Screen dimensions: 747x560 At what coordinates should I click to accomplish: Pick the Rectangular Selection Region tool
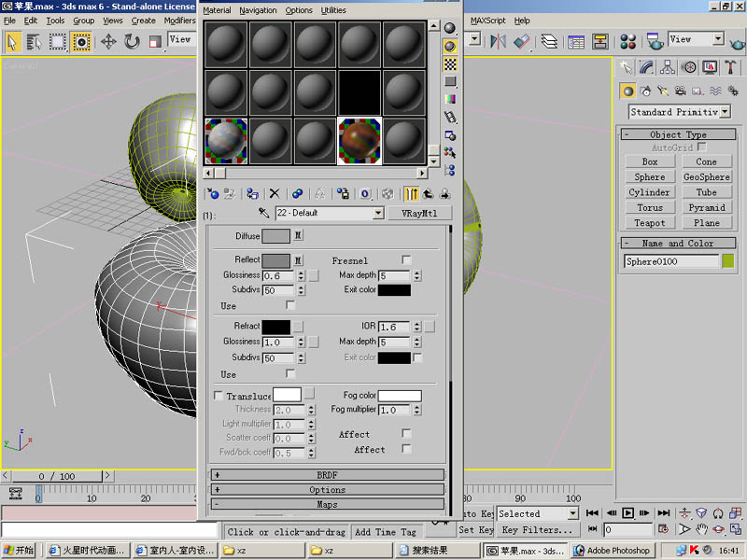pyautogui.click(x=58, y=42)
